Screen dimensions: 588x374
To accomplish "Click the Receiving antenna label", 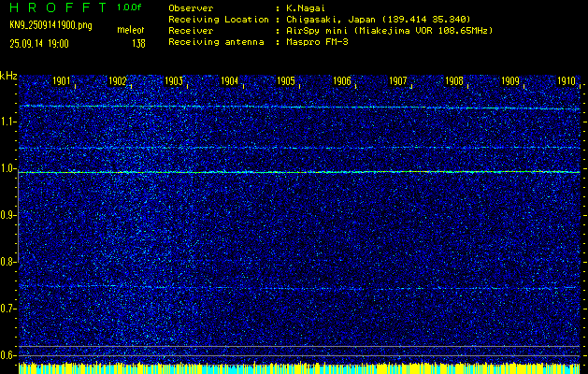I will (x=216, y=42).
